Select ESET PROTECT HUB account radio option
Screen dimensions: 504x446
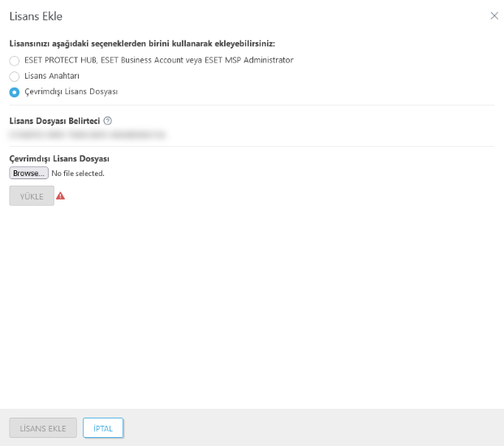coord(14,60)
